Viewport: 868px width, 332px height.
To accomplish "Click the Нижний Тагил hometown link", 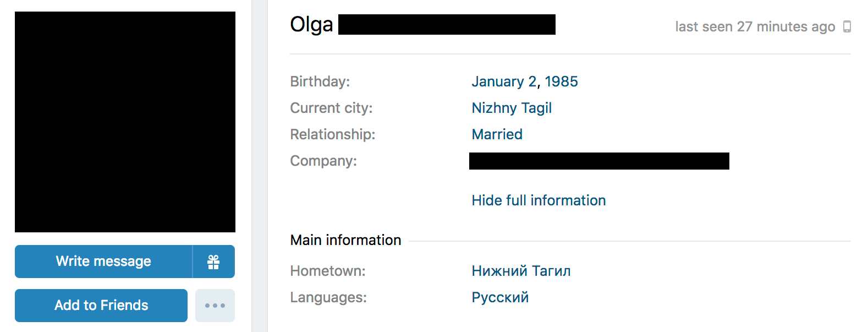I will coord(521,271).
